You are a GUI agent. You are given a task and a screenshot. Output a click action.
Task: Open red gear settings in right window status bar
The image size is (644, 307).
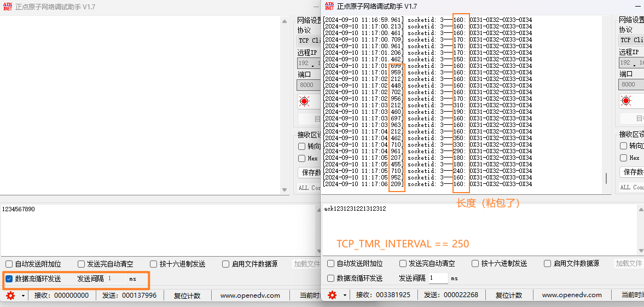[x=332, y=295]
